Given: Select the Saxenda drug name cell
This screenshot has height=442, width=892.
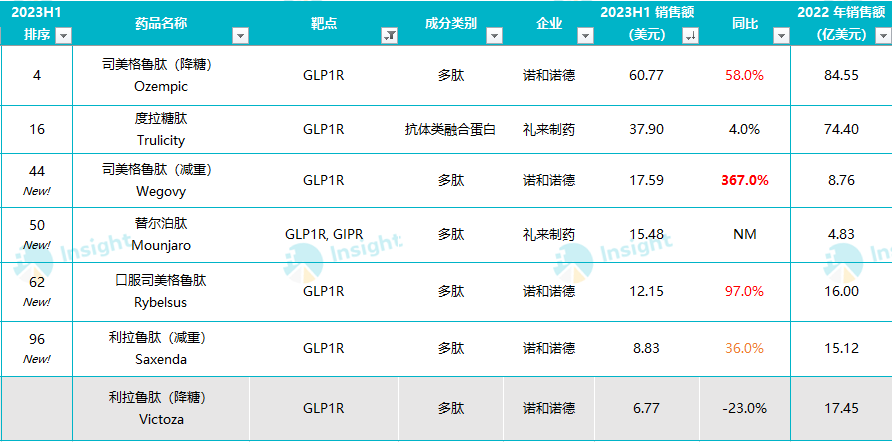Looking at the screenshot, I should coord(162,348).
